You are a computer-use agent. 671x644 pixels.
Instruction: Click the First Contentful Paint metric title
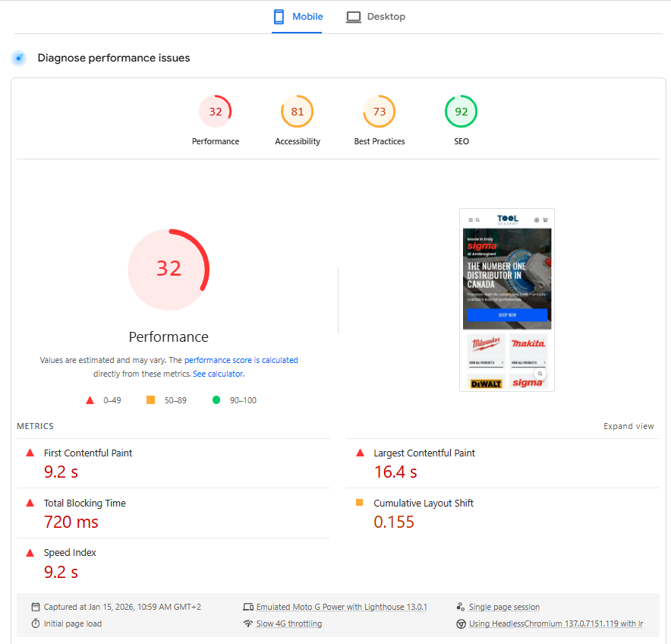point(88,453)
